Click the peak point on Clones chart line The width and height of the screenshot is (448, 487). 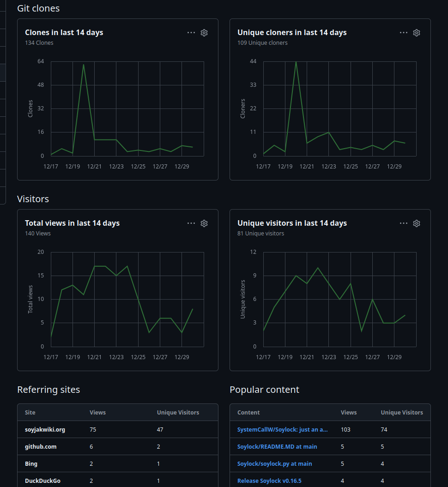pyautogui.click(x=84, y=65)
